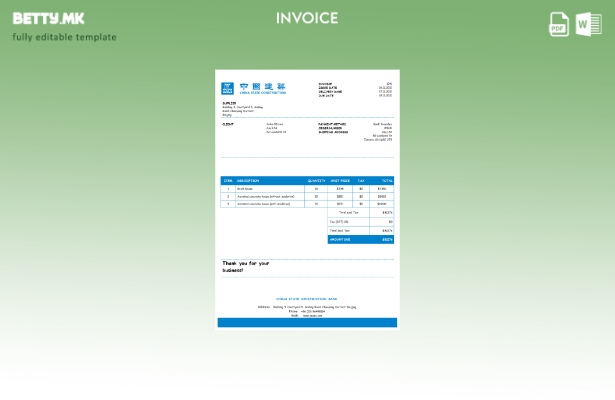Select the first item row in the table

coord(307,188)
